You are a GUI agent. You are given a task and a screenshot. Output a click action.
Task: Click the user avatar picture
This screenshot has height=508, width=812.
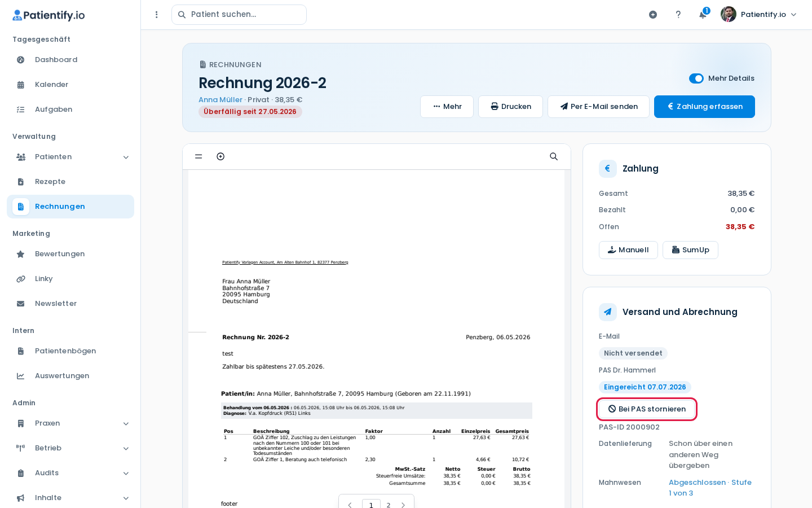729,14
